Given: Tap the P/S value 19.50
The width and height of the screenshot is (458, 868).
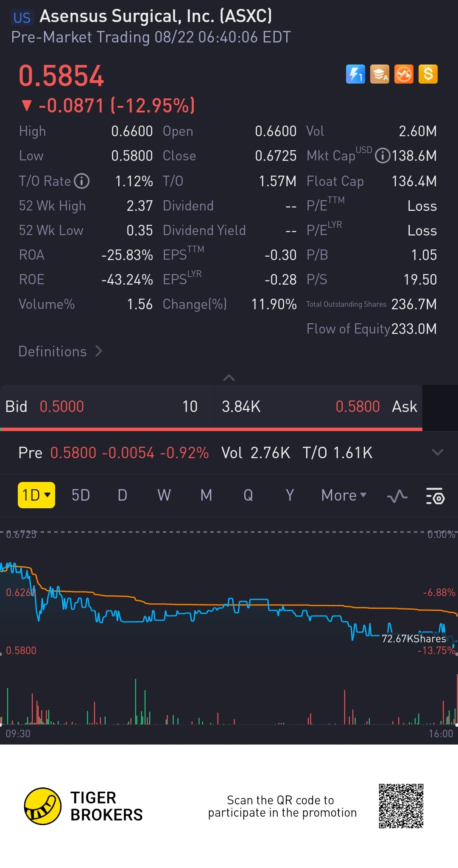Looking at the screenshot, I should pos(420,280).
